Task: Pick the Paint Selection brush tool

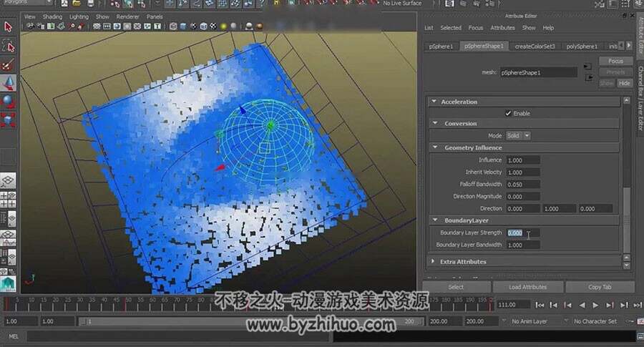Action: click(x=8, y=65)
